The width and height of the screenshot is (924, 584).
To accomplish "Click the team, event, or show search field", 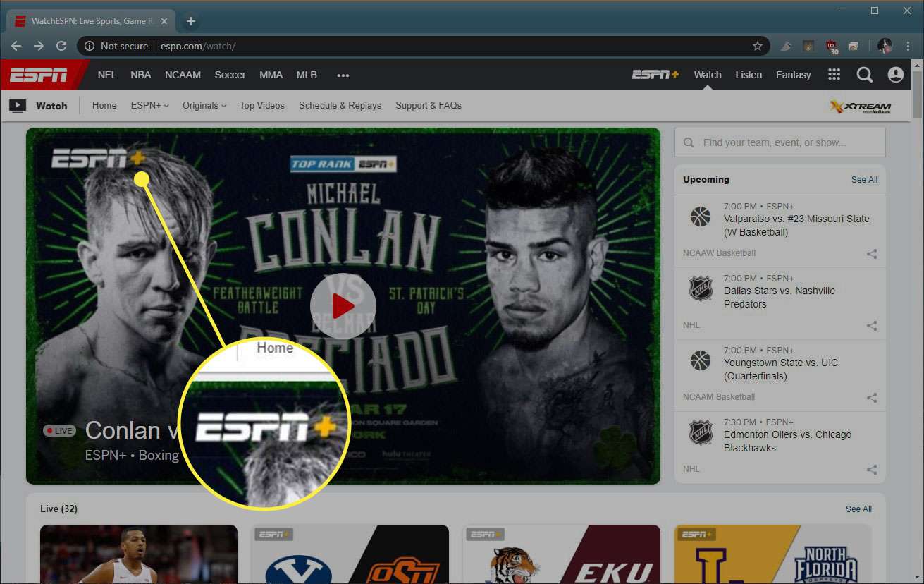I will (780, 142).
